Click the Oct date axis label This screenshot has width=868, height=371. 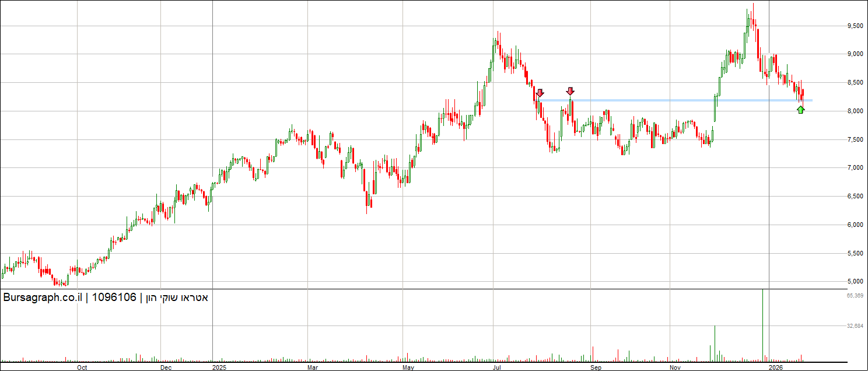[82, 367]
